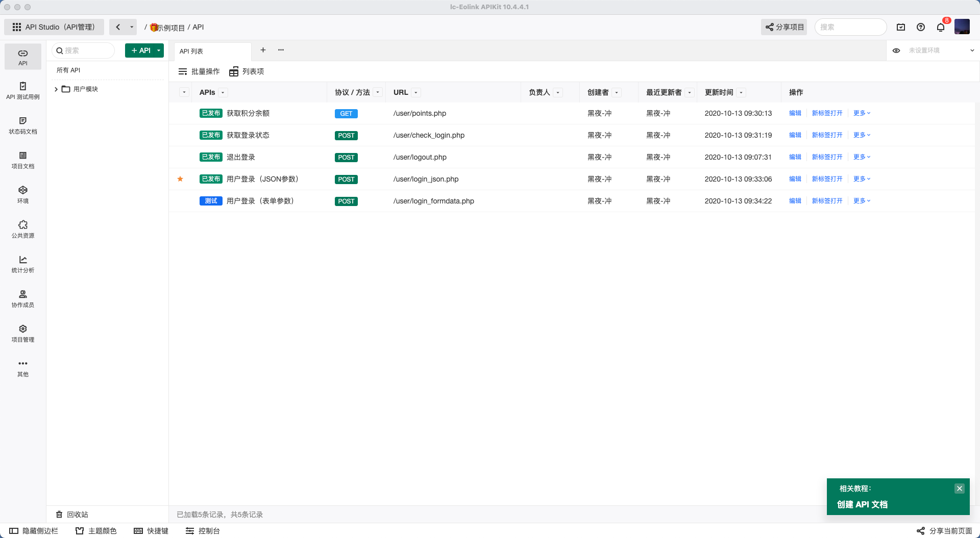The height and width of the screenshot is (538, 980).
Task: Toggle the star on 用户登录（JSON参数）row
Action: 180,179
